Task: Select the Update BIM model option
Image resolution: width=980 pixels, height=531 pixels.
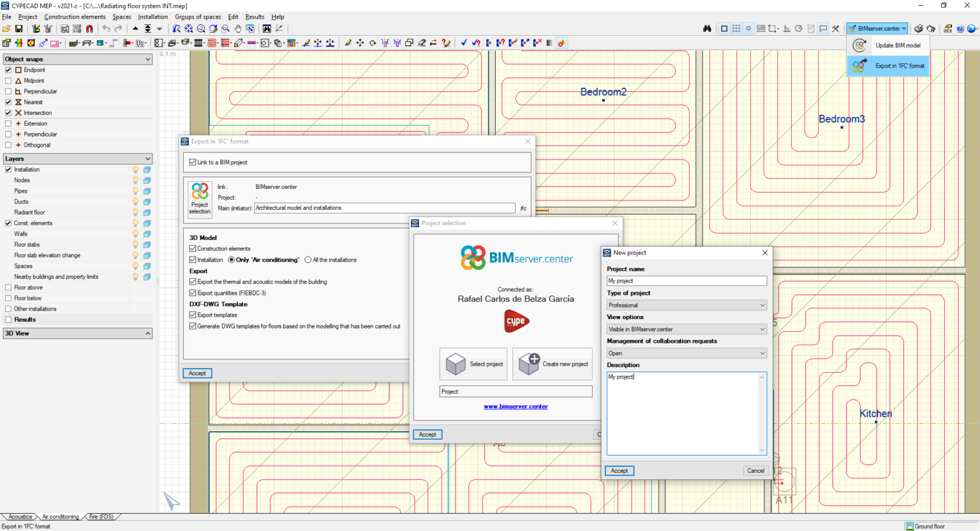Action: click(x=898, y=45)
